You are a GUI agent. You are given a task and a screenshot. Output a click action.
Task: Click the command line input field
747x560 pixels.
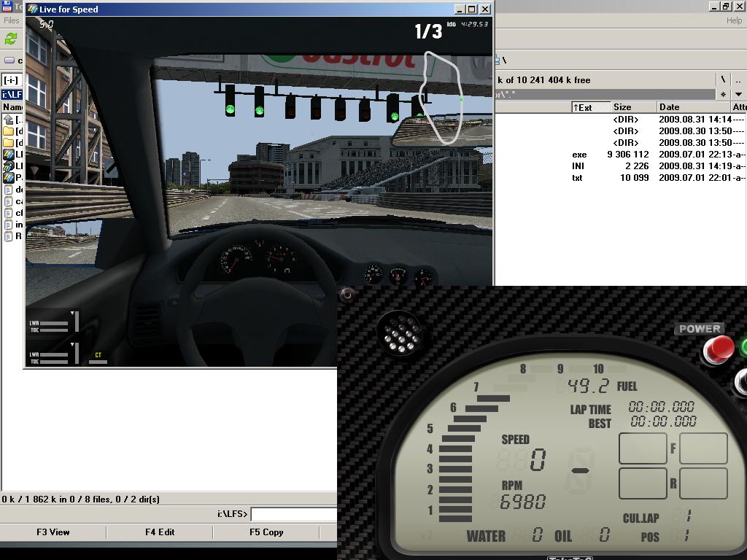coord(293,515)
